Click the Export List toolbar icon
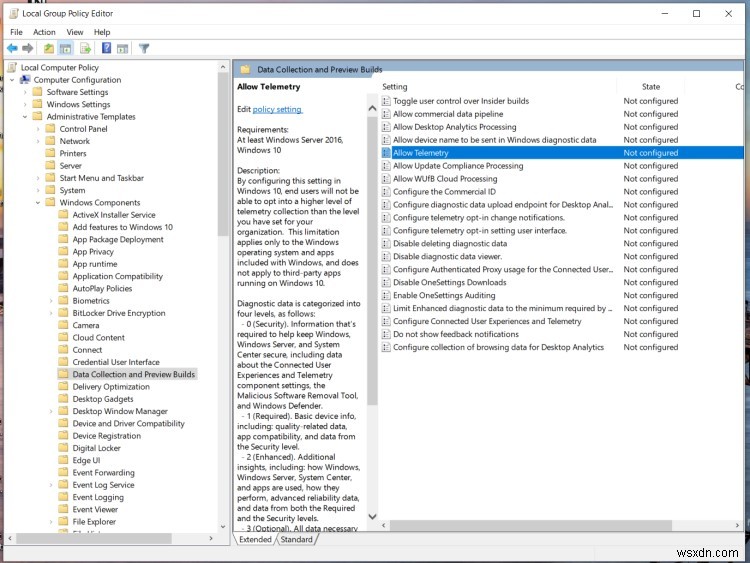 click(86, 48)
